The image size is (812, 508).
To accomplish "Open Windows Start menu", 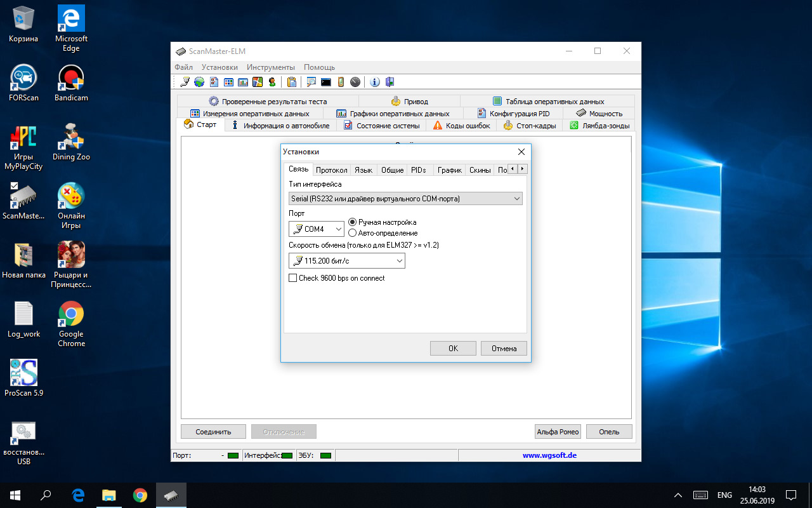I will pyautogui.click(x=15, y=495).
